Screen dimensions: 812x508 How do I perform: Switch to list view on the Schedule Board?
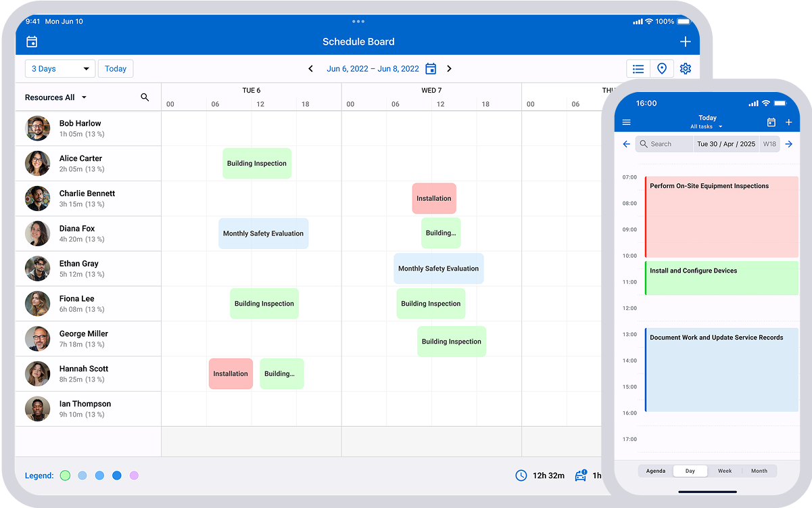(x=638, y=68)
